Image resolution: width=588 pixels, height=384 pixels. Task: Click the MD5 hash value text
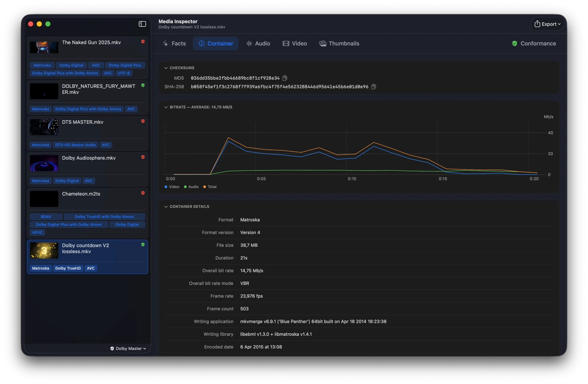(x=235, y=78)
